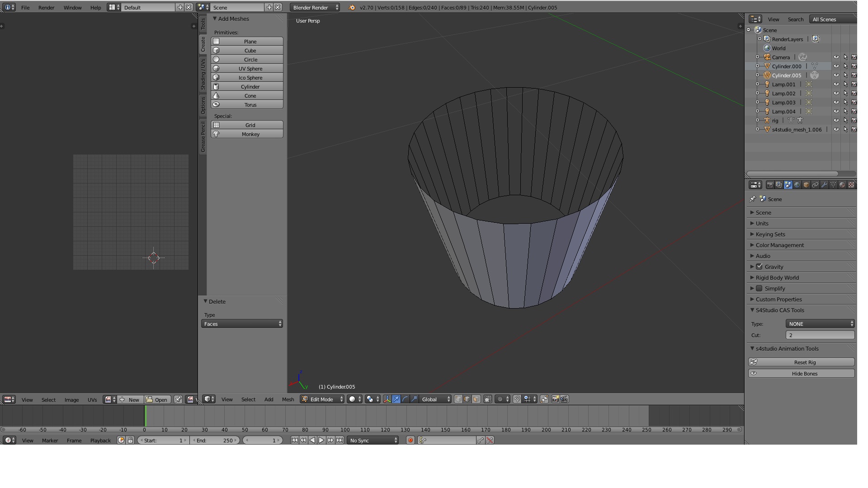Open the Global orientation dropdown
The width and height of the screenshot is (868, 488).
[435, 399]
